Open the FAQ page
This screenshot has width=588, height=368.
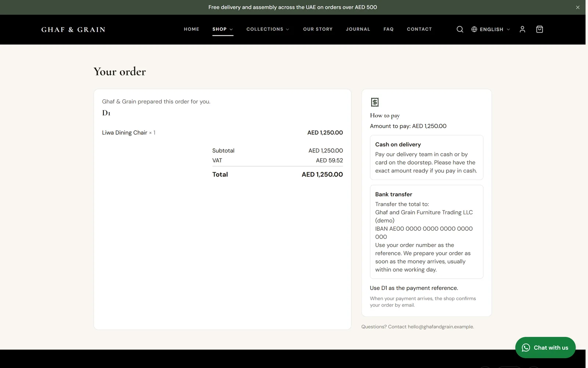[x=388, y=29]
